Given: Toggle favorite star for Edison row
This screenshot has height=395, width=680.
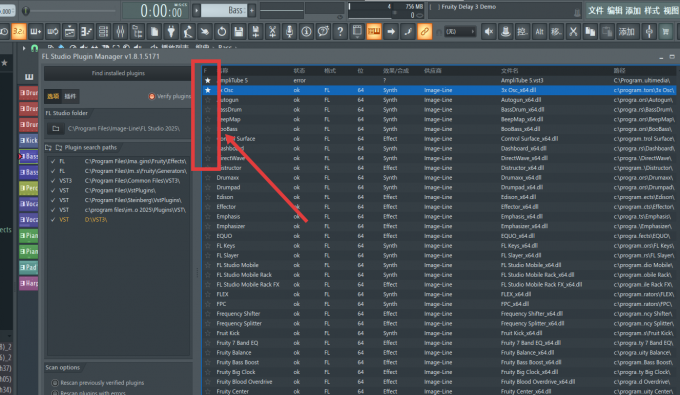Looking at the screenshot, I should [x=208, y=197].
